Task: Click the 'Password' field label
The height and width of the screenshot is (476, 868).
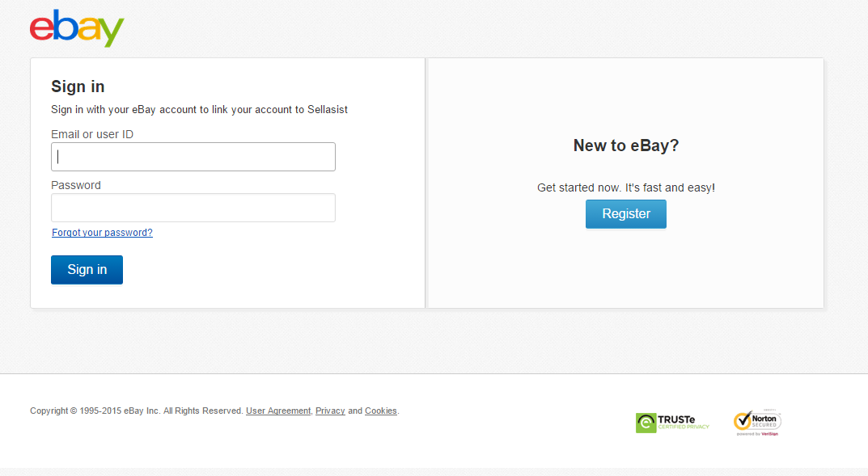Action: [76, 185]
